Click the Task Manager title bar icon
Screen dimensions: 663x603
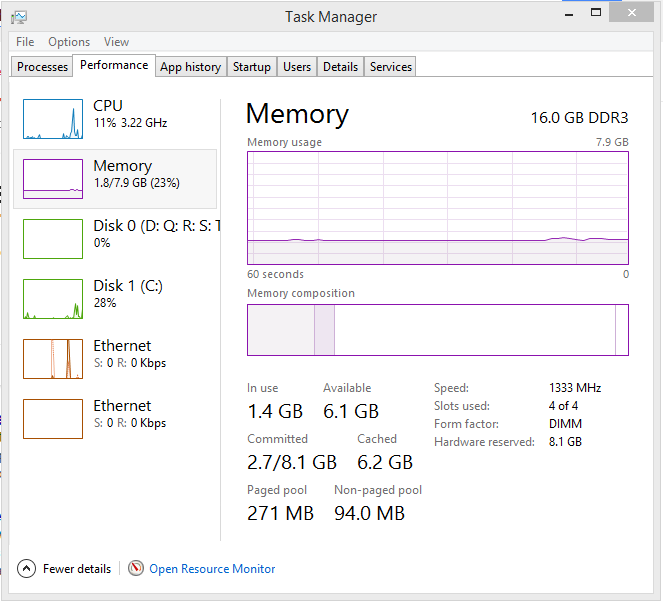19,16
